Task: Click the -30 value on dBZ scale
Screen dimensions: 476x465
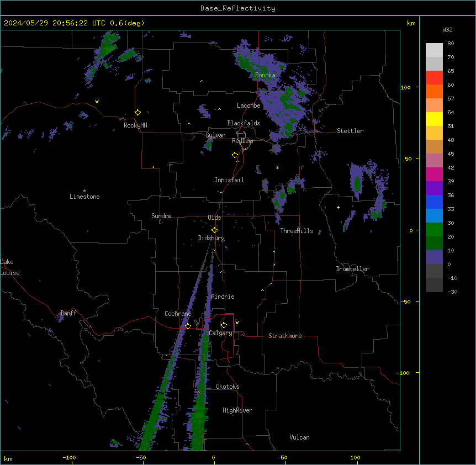Action: point(452,292)
